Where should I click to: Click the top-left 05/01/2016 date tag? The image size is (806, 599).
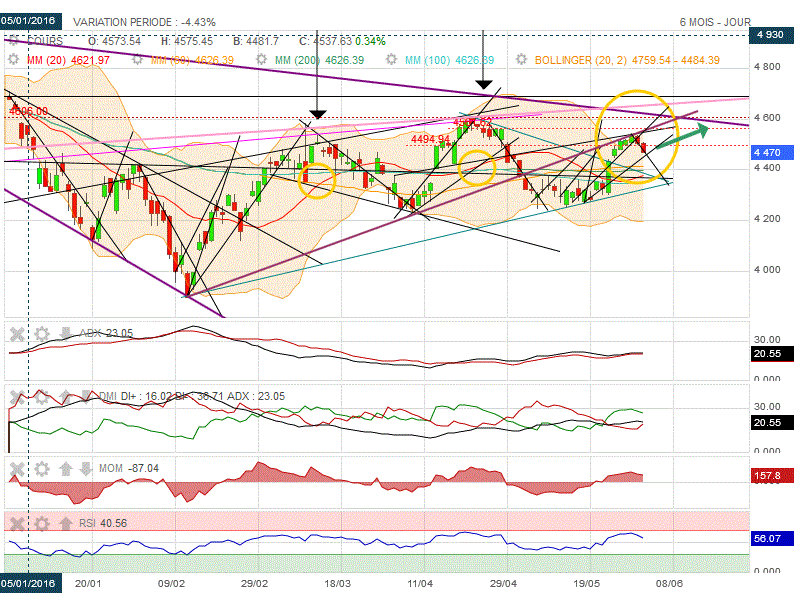[29, 21]
